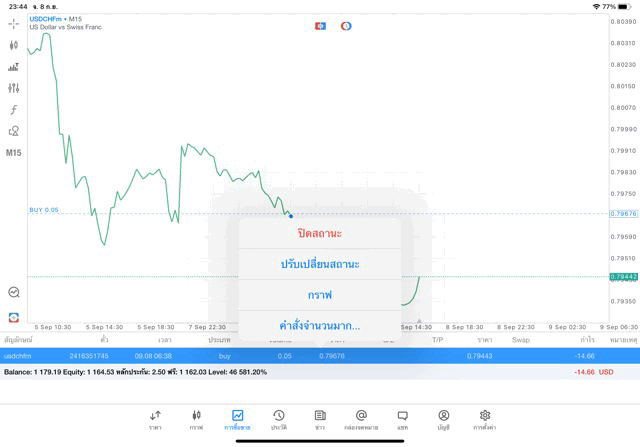Open การตั้งค่า (settings) gear tab
The width and height of the screenshot is (640, 447).
[x=485, y=419]
